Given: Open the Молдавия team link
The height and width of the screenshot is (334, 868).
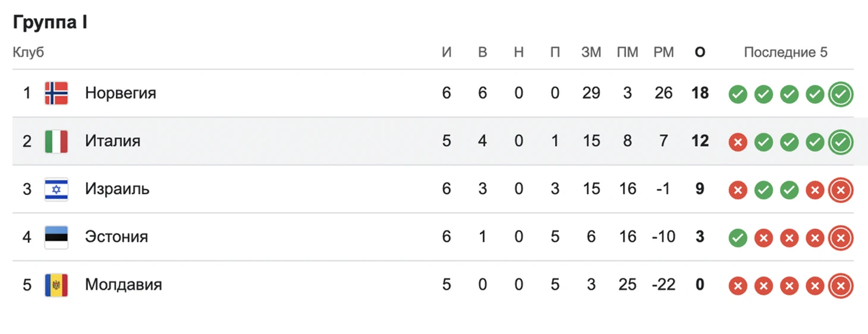Looking at the screenshot, I should (x=124, y=285).
